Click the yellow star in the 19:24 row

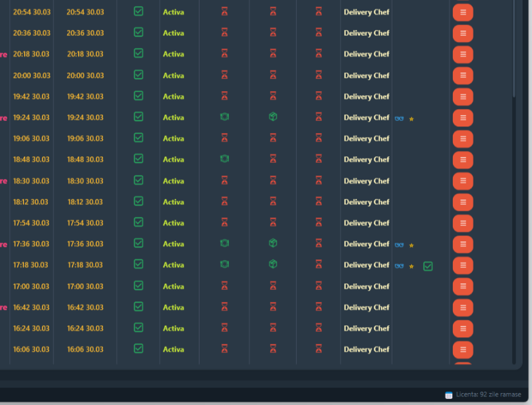[x=412, y=119]
